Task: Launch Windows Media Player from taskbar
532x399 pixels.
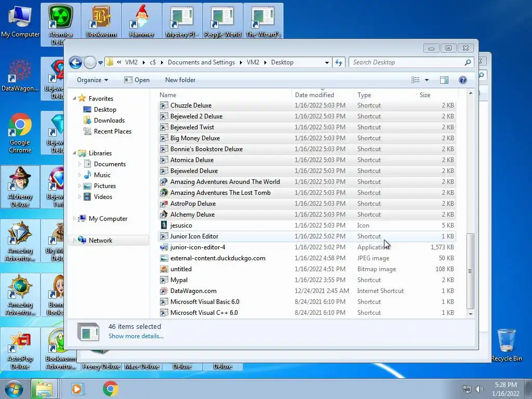Action: pyautogui.click(x=77, y=389)
